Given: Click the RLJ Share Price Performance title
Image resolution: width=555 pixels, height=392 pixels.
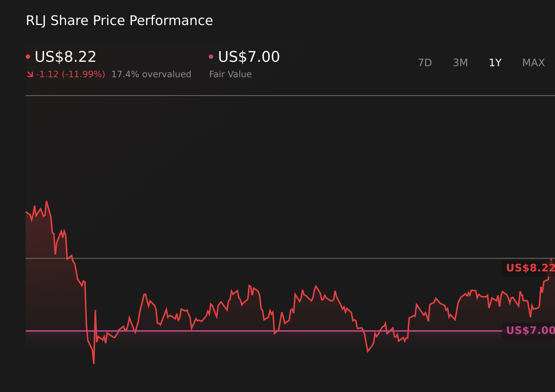Looking at the screenshot, I should click(x=119, y=21).
